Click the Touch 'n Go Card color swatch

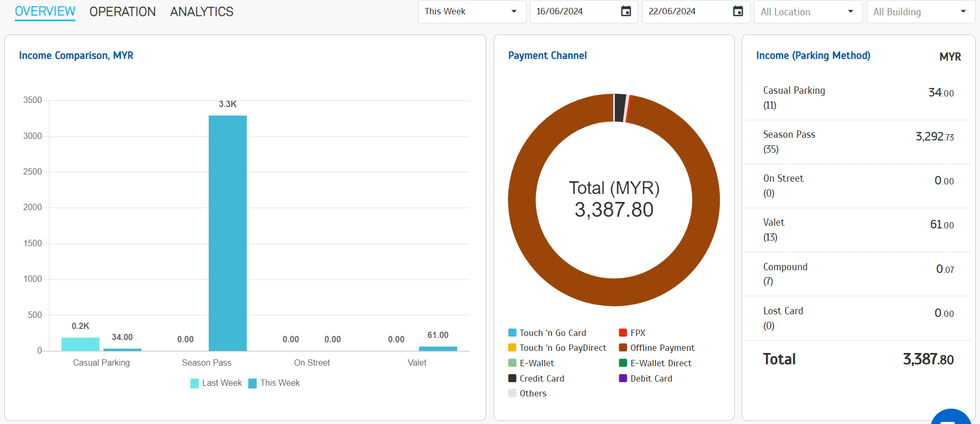pyautogui.click(x=512, y=333)
